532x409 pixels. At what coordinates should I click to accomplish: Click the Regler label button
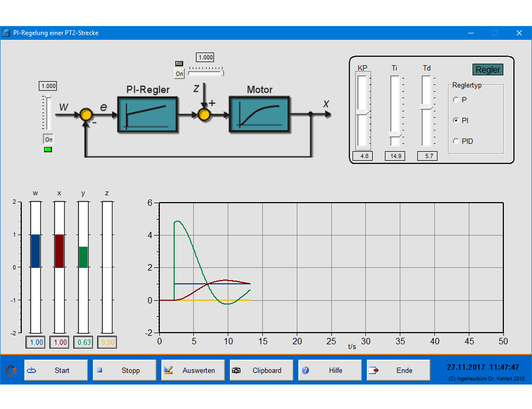[x=487, y=69]
